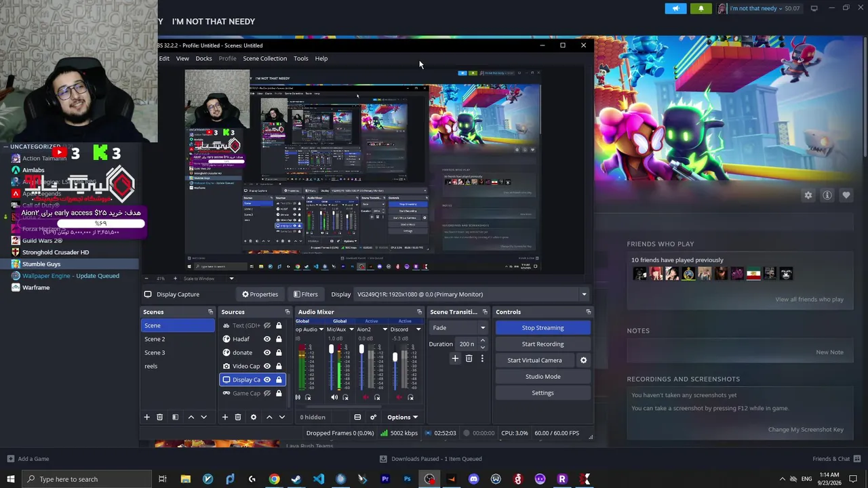Click the Windows Start button
This screenshot has width=868, height=488.
[10, 479]
